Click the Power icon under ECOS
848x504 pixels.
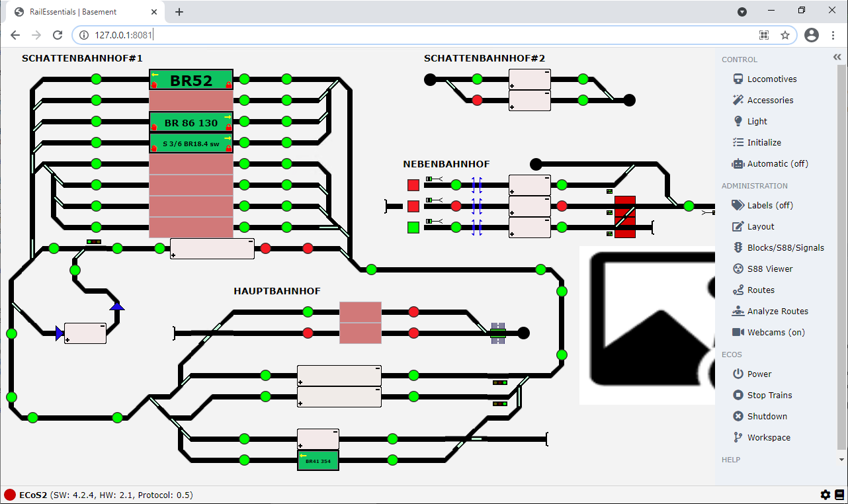[x=738, y=374]
